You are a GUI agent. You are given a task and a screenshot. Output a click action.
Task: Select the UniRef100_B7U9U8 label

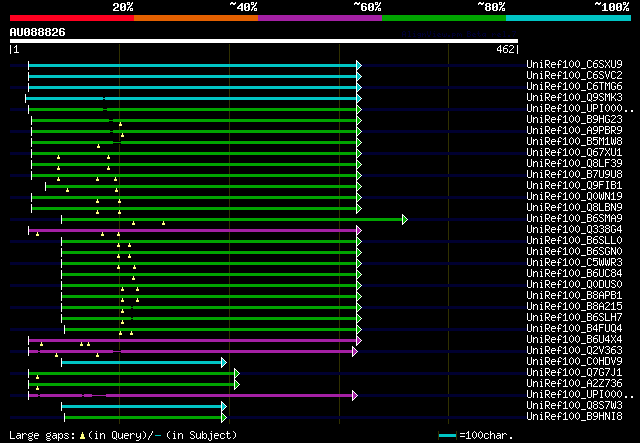(x=574, y=175)
